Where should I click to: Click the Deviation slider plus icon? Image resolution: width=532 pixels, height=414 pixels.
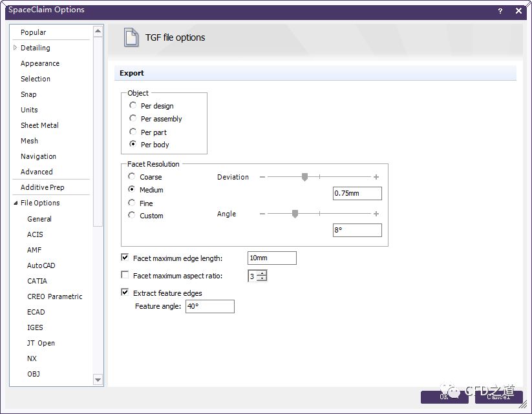click(376, 177)
